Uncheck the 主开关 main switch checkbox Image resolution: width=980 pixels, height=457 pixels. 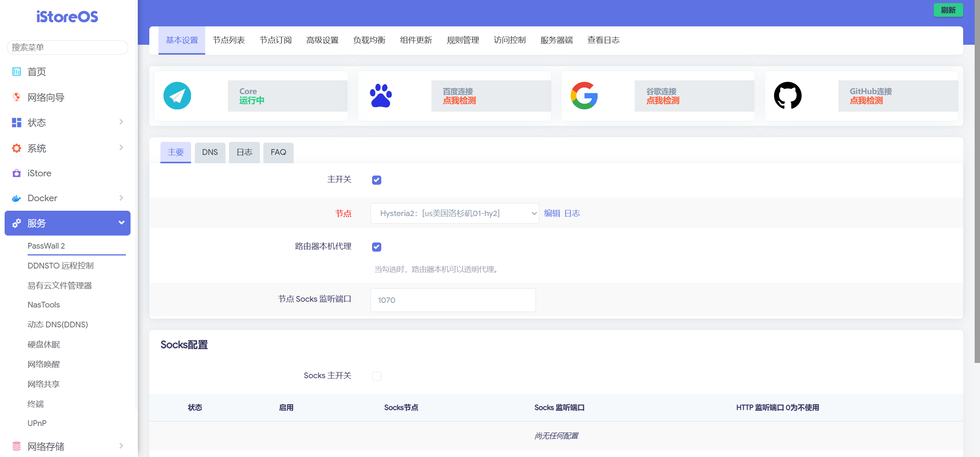point(377,180)
